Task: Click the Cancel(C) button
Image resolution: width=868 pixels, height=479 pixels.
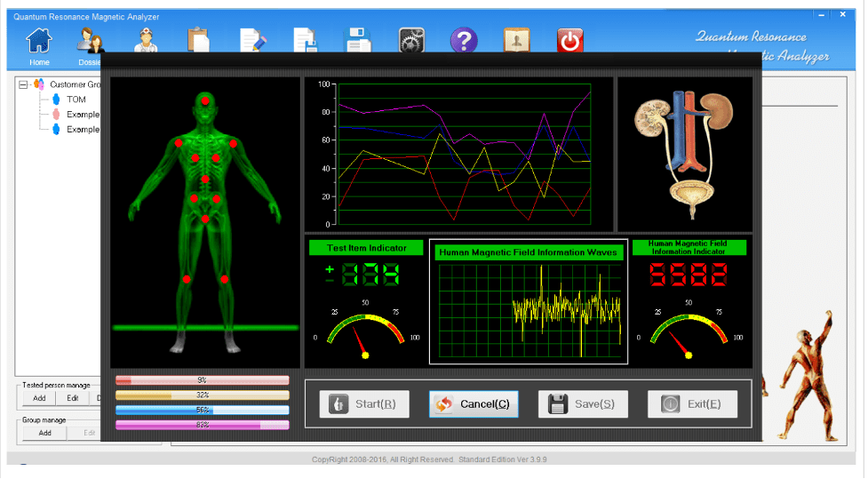Action: coord(474,404)
